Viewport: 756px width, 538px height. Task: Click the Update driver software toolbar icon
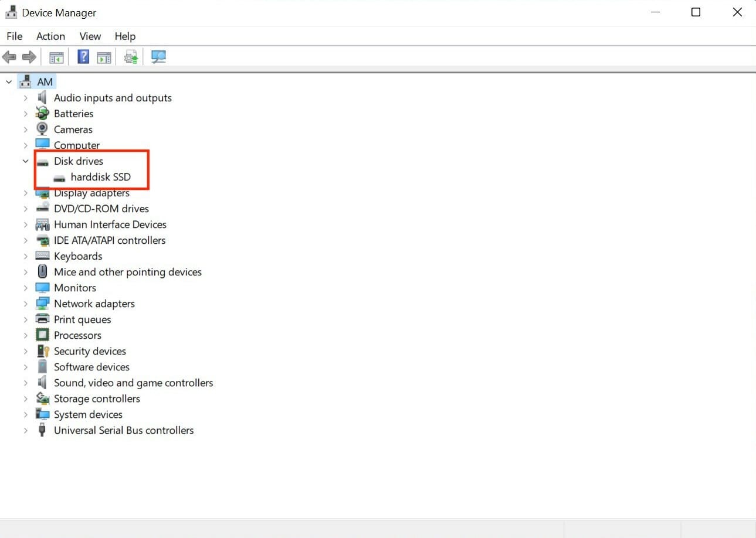pos(130,56)
